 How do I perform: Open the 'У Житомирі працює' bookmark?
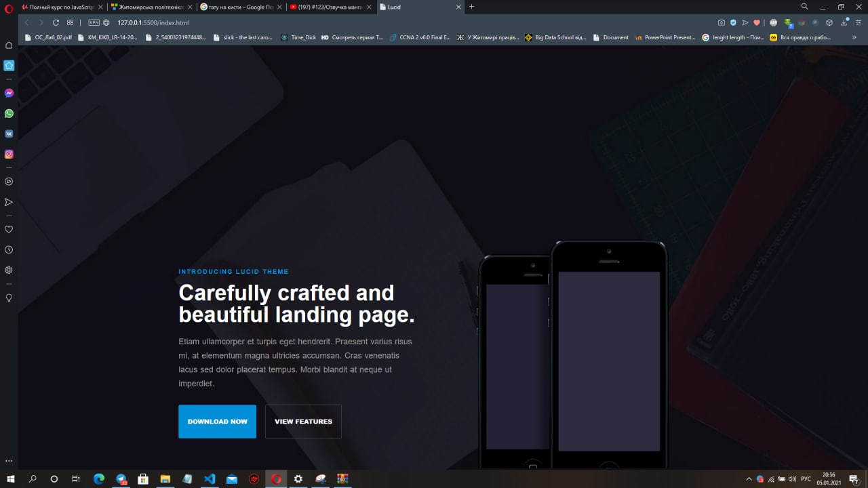488,37
